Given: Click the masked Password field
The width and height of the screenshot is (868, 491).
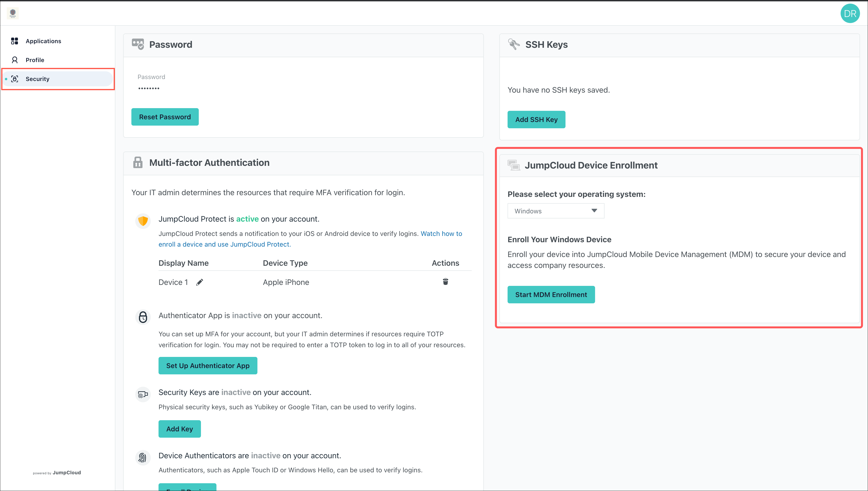Looking at the screenshot, I should (149, 88).
